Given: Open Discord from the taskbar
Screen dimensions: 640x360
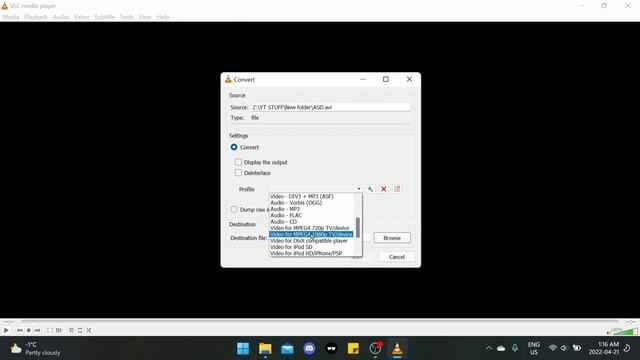Looking at the screenshot, I should click(309, 349).
